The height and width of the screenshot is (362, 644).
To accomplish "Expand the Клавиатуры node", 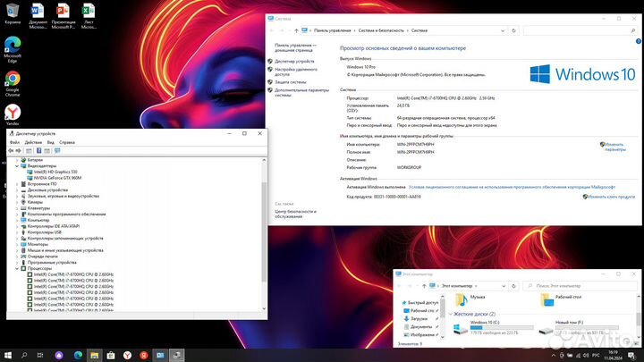I will 17,208.
